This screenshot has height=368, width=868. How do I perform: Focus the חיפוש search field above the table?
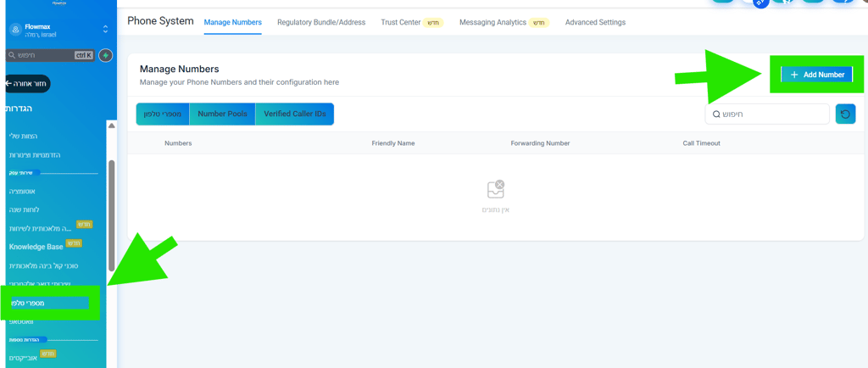click(x=766, y=114)
